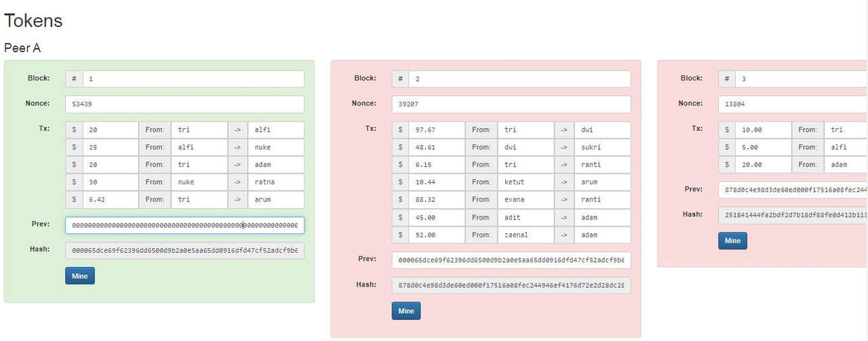868x341 pixels.
Task: Click the 'From:' label in the ketut row
Action: (x=481, y=182)
